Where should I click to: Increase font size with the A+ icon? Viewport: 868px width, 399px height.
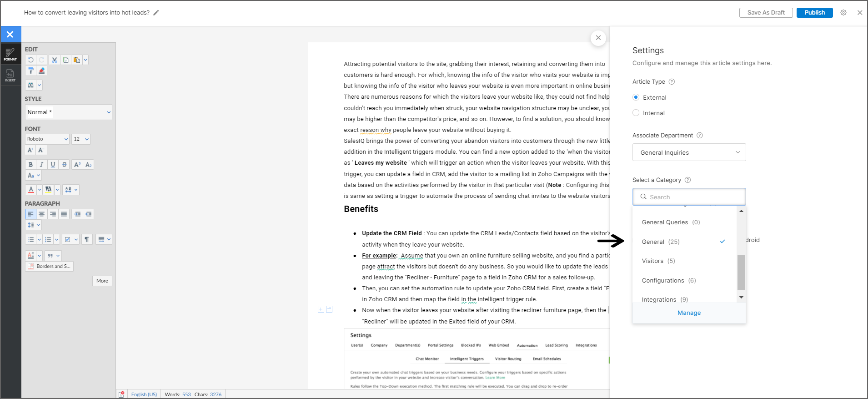click(x=30, y=150)
